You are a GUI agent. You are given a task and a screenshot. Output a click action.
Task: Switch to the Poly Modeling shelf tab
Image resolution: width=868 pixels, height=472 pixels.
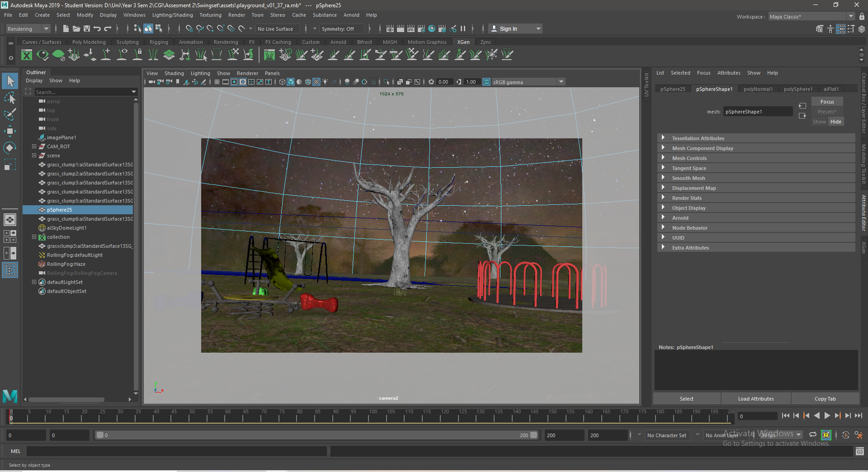point(89,42)
